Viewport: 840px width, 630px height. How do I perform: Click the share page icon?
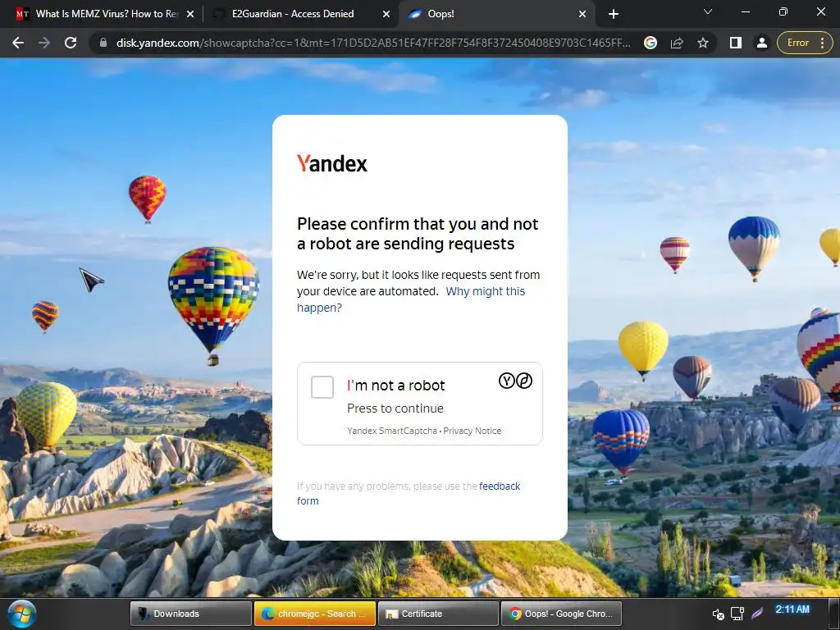tap(677, 43)
